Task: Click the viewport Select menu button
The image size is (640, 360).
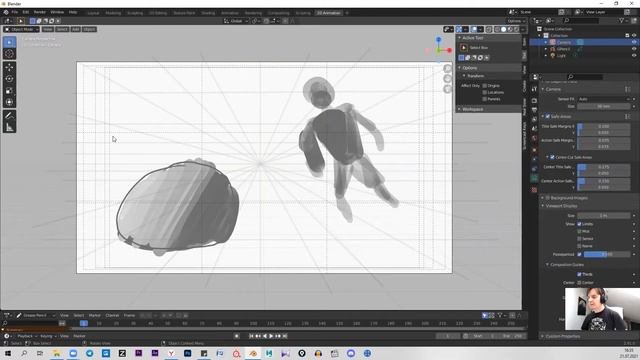Action: (62, 29)
